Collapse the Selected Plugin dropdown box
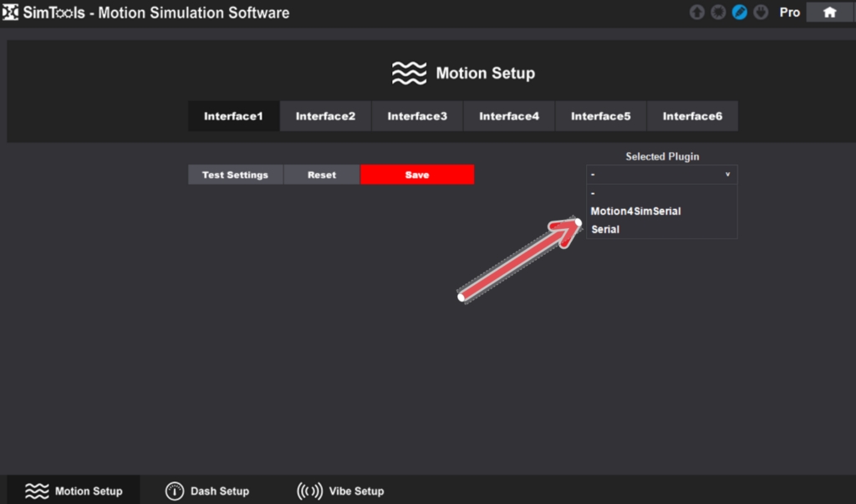 click(x=661, y=175)
